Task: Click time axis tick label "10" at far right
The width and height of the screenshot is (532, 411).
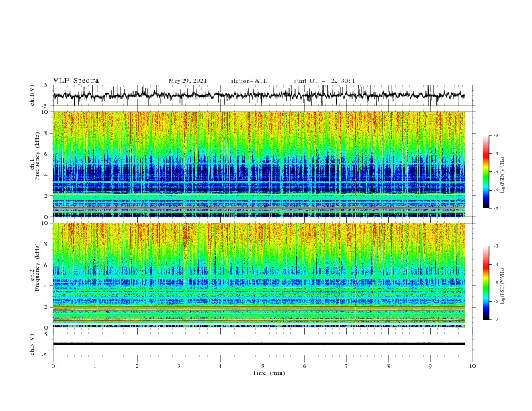Action: tap(472, 366)
